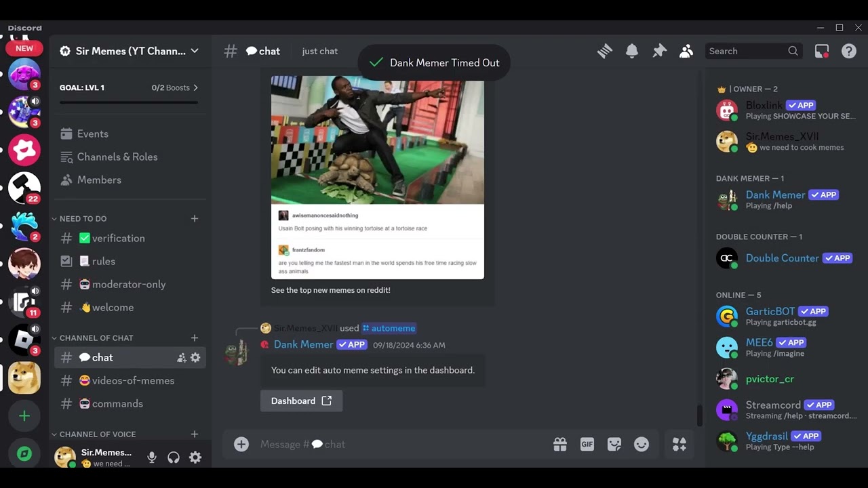Image resolution: width=868 pixels, height=488 pixels.
Task: Open the Apps launcher icon
Action: (x=679, y=444)
